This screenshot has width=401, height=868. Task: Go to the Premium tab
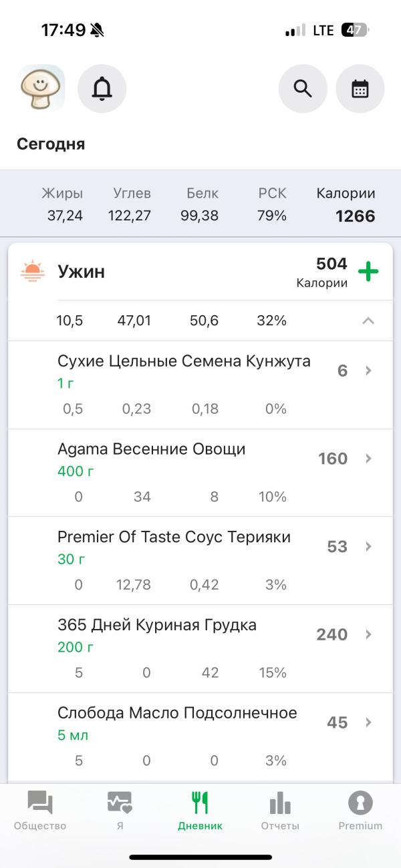click(x=360, y=810)
